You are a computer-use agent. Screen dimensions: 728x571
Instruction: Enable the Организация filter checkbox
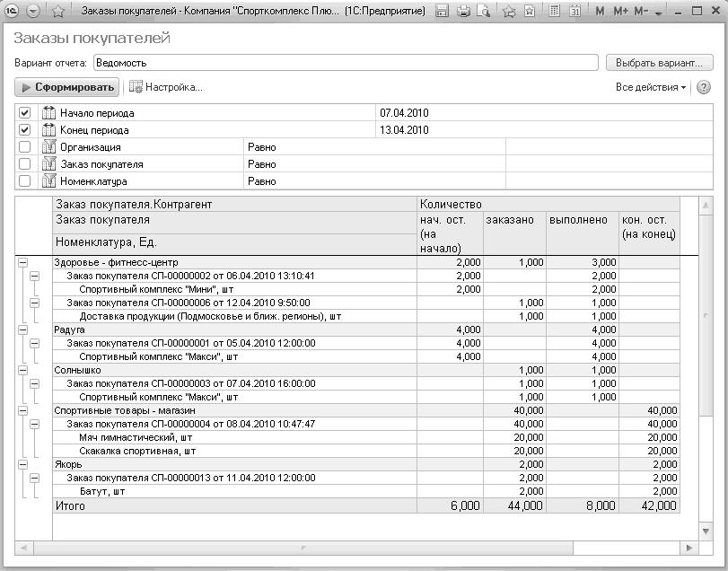tap(24, 146)
